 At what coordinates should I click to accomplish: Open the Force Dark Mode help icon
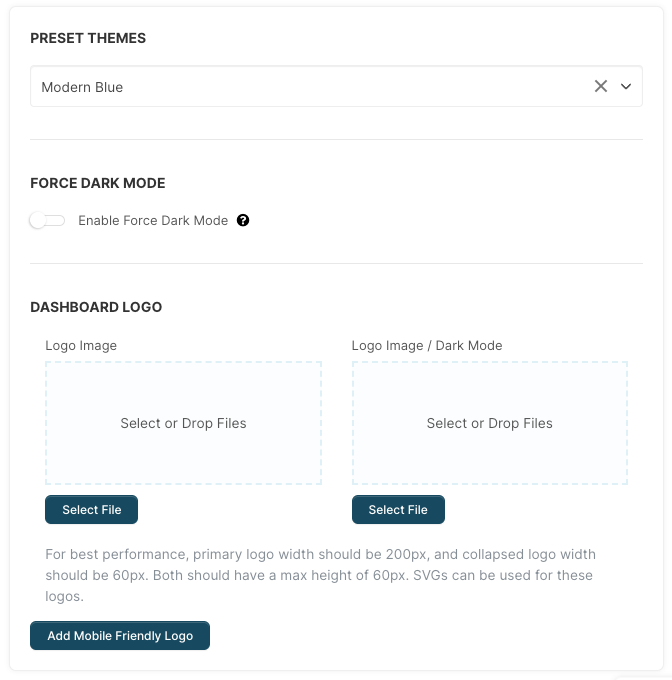243,220
